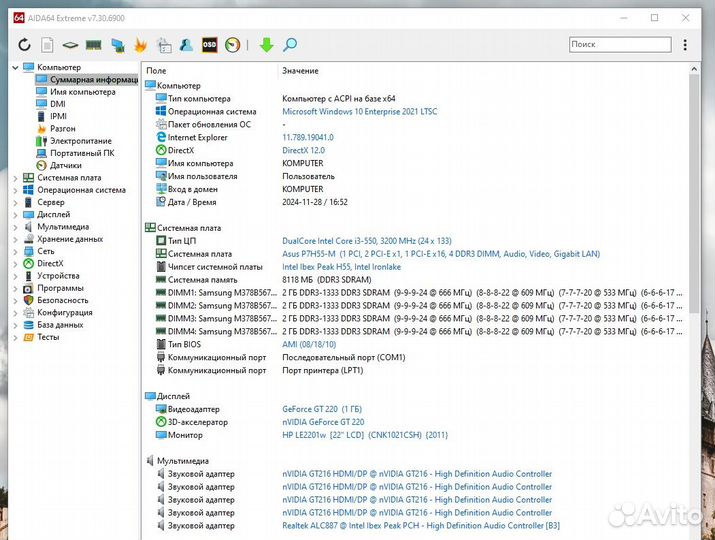
Task: Open the OSD panel icon
Action: pyautogui.click(x=210, y=45)
